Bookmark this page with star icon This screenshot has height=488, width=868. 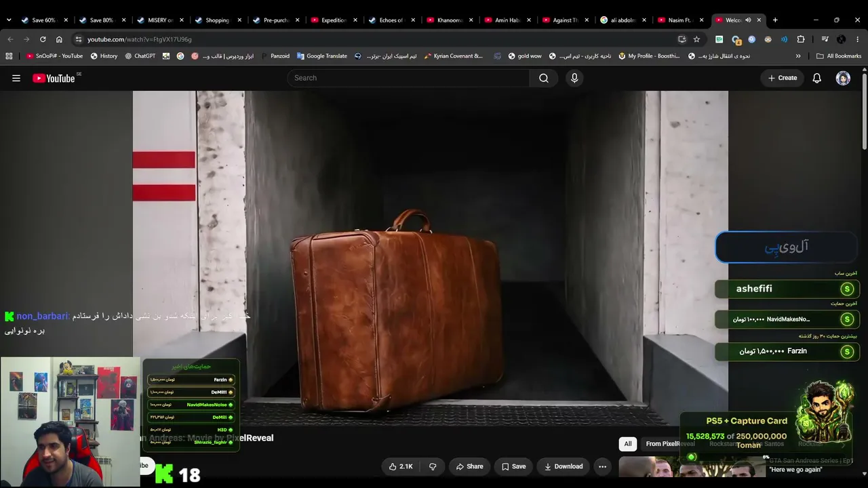696,39
